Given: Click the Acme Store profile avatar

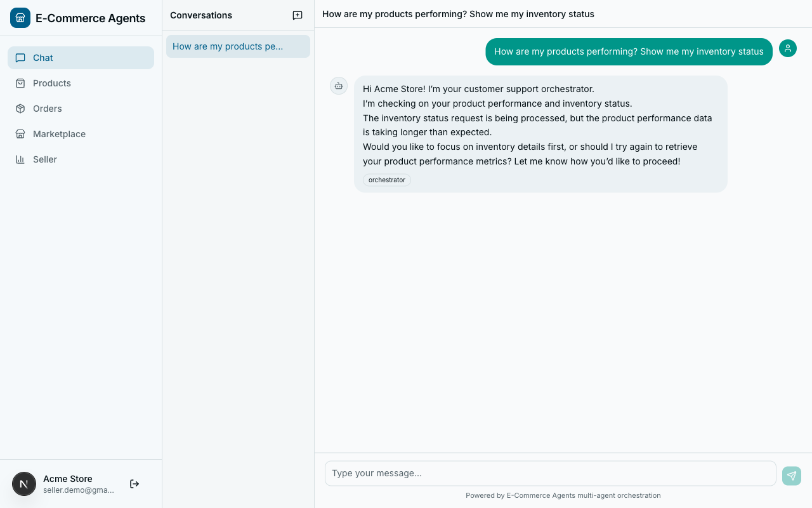Looking at the screenshot, I should coord(24,484).
